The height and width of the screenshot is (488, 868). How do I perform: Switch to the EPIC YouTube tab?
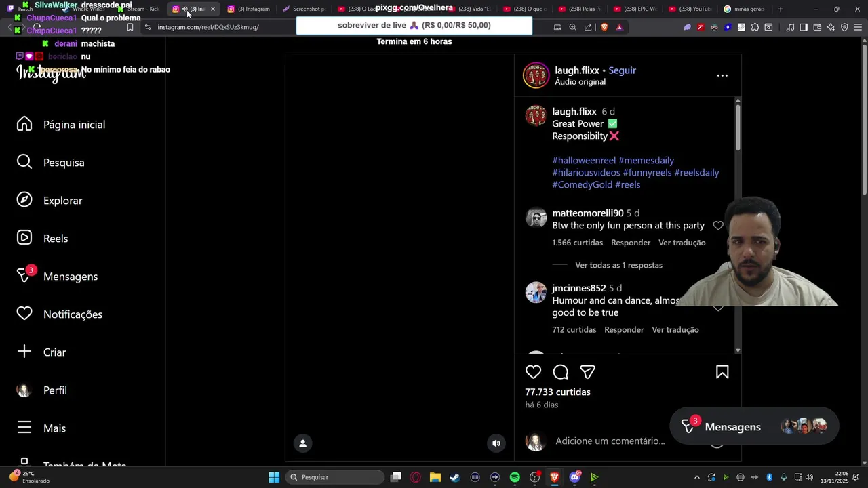pyautogui.click(x=634, y=9)
